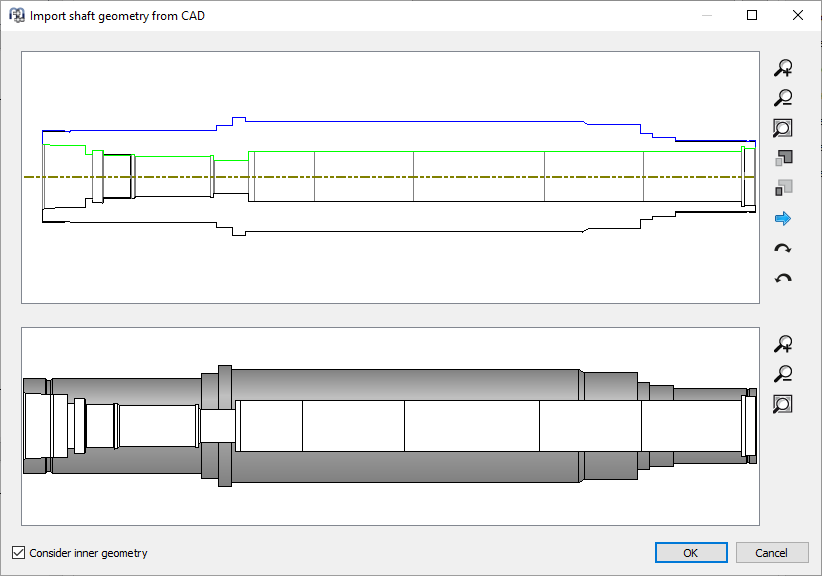The image size is (822, 576).
Task: Zoom out on the upper 2D contour view
Action: (783, 98)
